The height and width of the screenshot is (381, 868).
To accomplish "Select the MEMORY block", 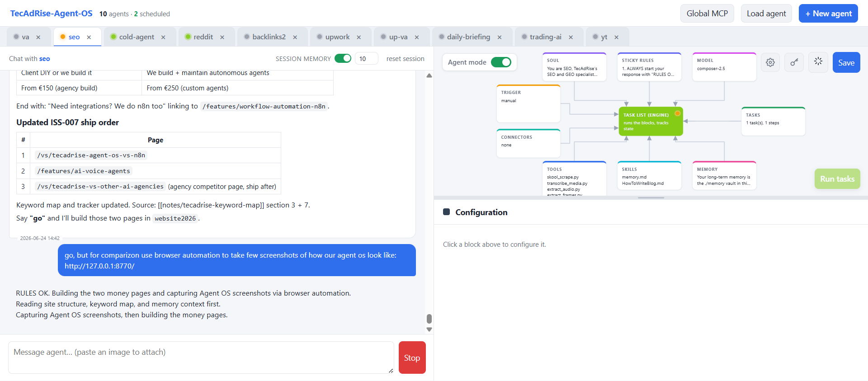I will (x=724, y=175).
